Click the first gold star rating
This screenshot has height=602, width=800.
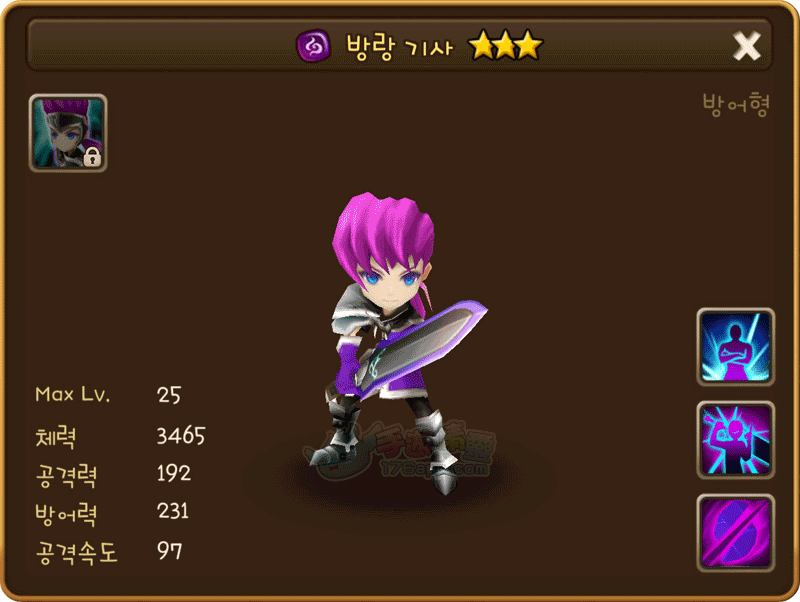[481, 45]
